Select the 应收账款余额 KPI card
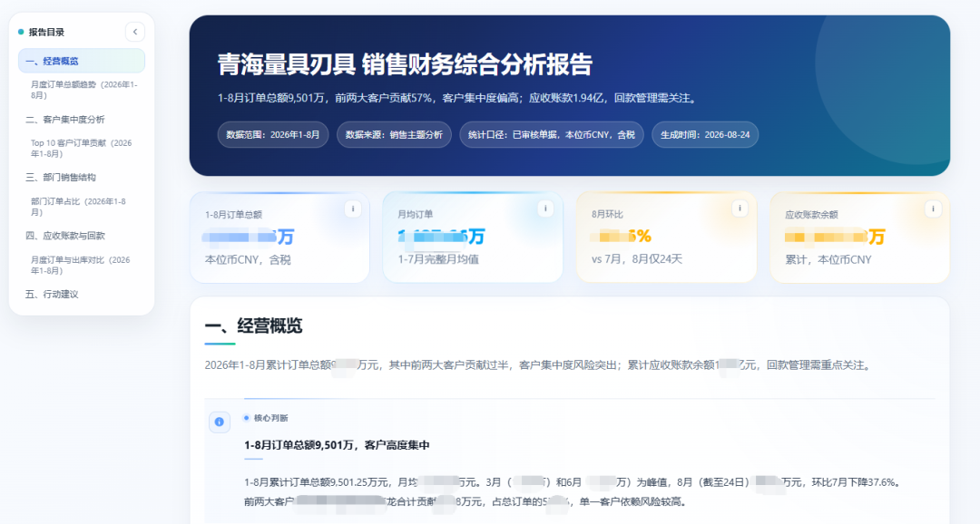Image resolution: width=980 pixels, height=524 pixels. [860, 238]
